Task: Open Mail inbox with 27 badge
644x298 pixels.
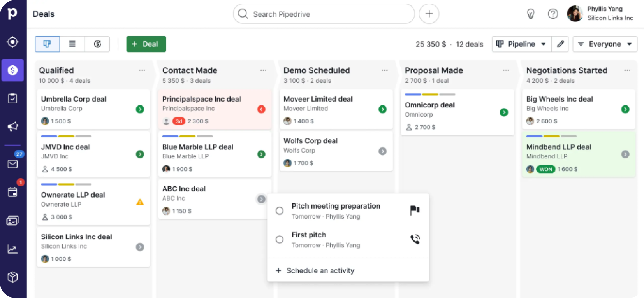Action: tap(12, 164)
